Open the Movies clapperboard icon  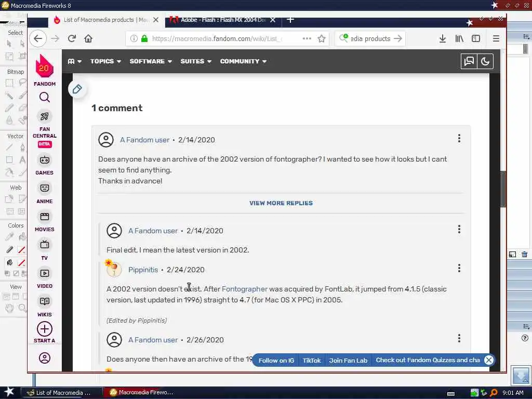coord(45,217)
